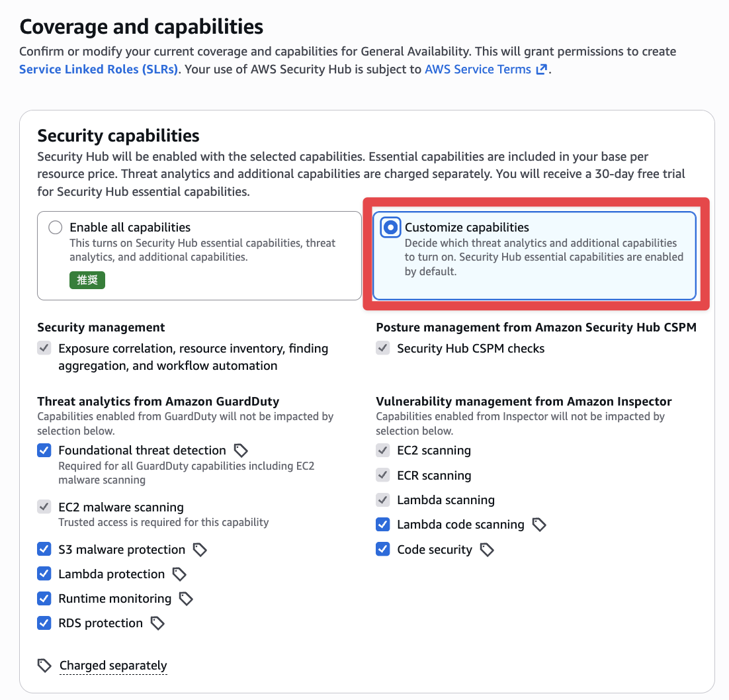Click Charged separately legend text
This screenshot has width=729, height=700.
click(113, 666)
